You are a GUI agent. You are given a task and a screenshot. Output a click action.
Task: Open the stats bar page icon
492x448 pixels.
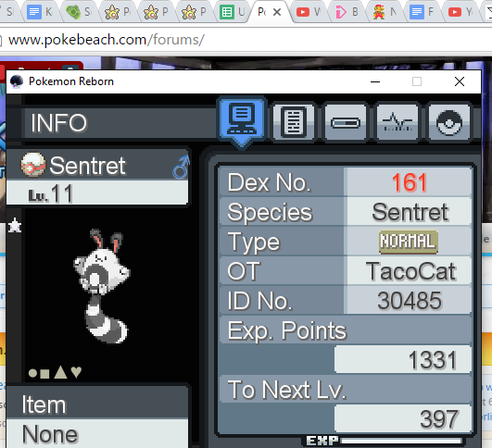[x=346, y=122]
